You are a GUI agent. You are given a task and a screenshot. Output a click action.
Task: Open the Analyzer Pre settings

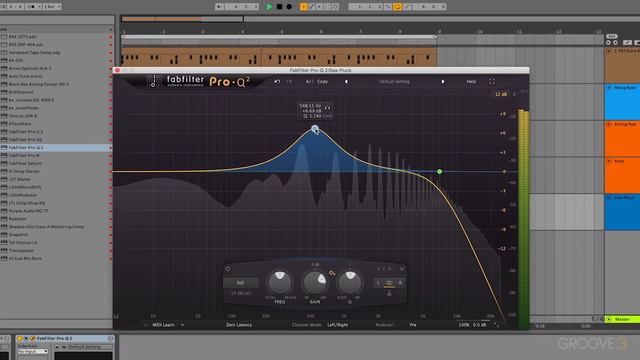(x=413, y=325)
